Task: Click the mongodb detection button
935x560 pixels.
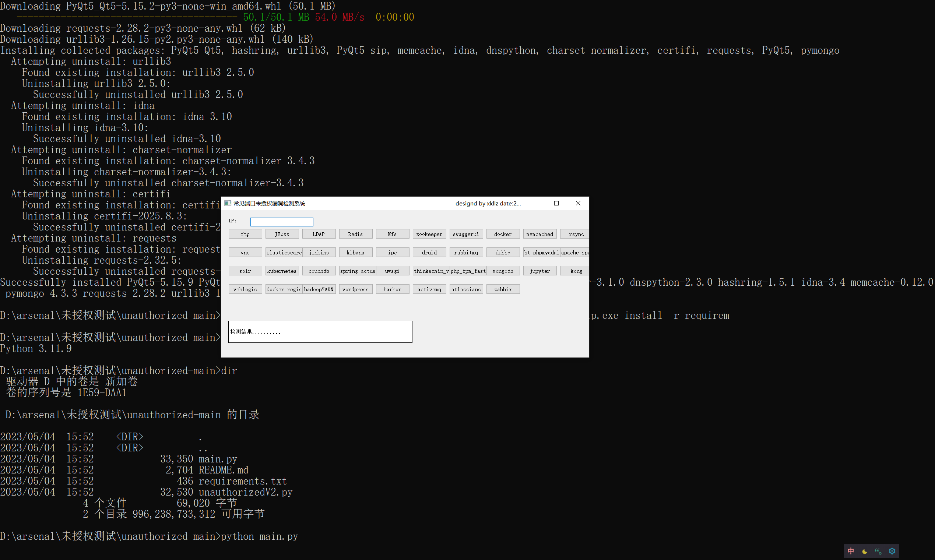Action: click(503, 271)
